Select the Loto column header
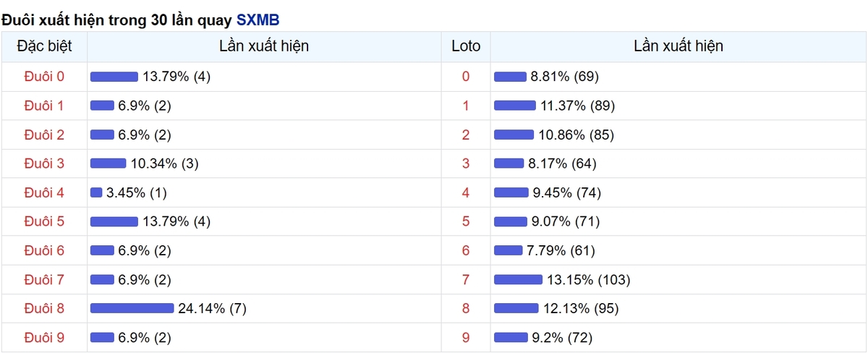This screenshot has width=868, height=353. click(466, 46)
